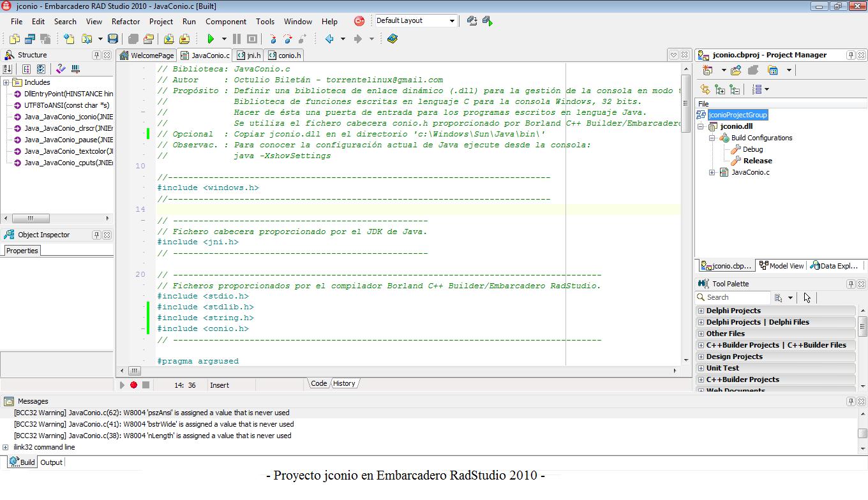Open the Project menu
Image resolution: width=868 pixels, height=500 pixels.
(x=161, y=21)
